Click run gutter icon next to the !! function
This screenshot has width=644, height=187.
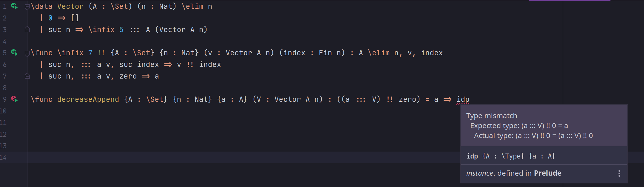pos(14,53)
